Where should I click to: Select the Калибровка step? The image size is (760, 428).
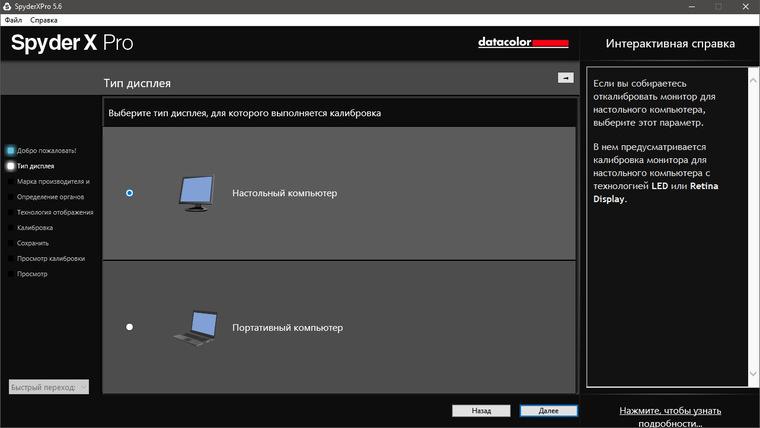point(35,228)
